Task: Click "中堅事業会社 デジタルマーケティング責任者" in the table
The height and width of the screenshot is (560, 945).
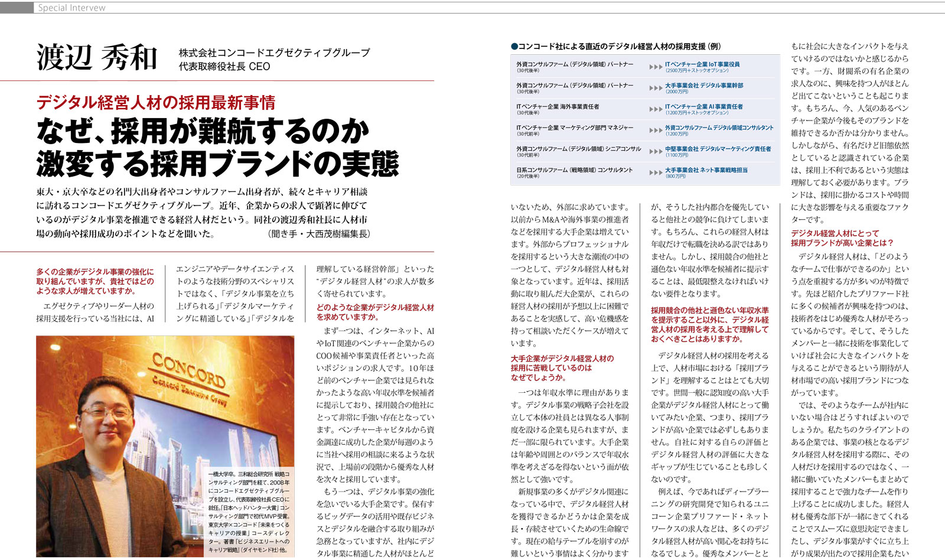Action: point(718,149)
